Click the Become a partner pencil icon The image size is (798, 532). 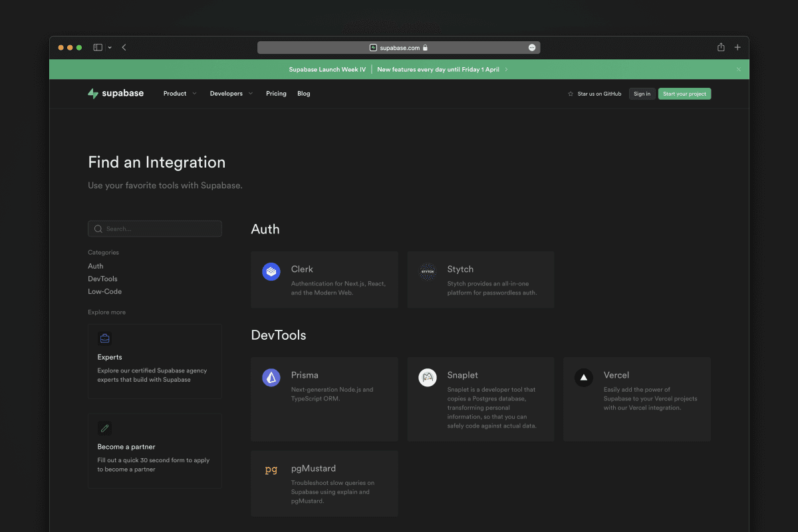pos(104,428)
